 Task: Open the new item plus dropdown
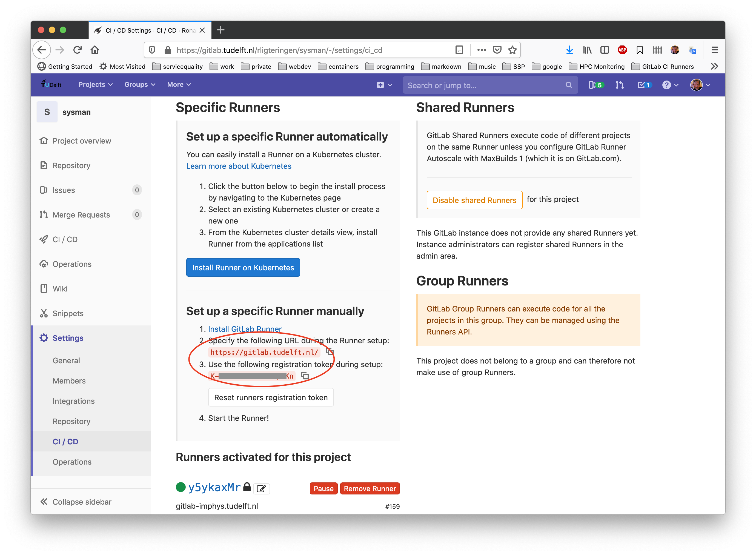384,85
